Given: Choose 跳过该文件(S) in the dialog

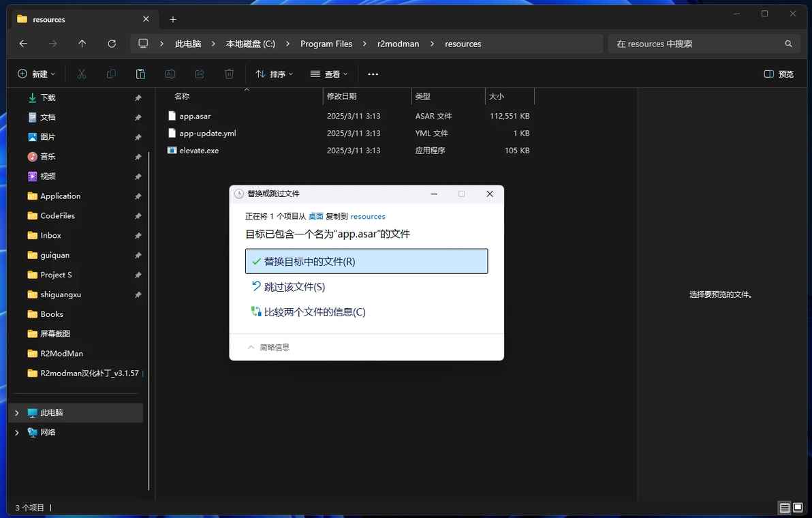Looking at the screenshot, I should click(x=294, y=287).
